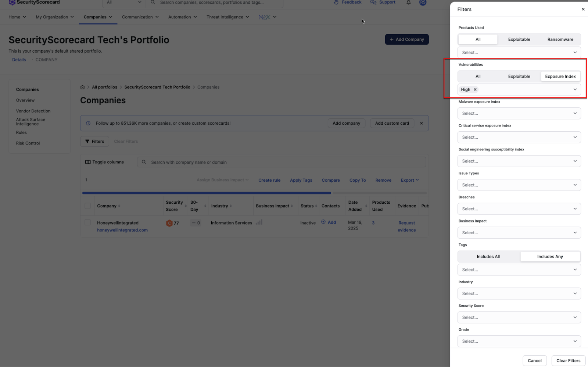The image size is (588, 367).
Task: Click the business impact bars icon
Action: point(259,222)
